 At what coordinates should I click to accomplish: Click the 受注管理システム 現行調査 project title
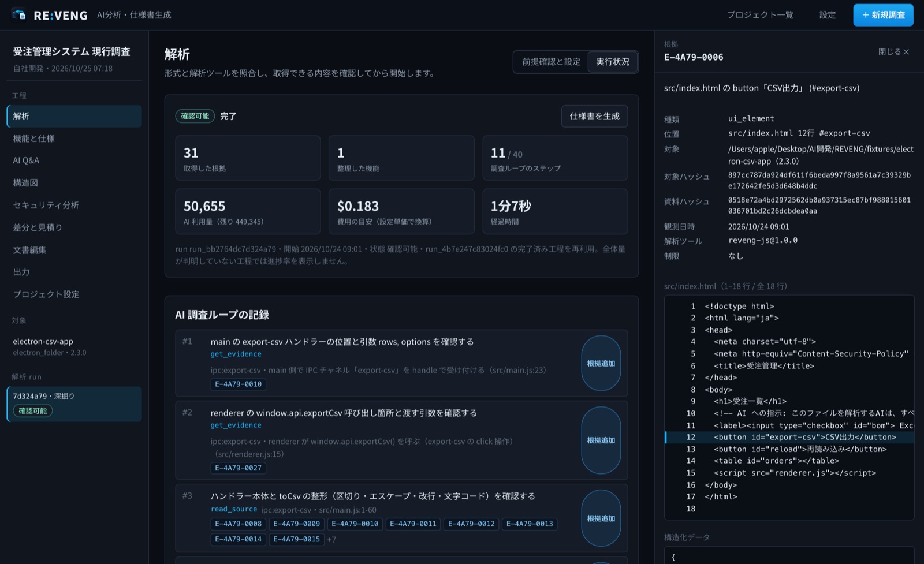(72, 51)
